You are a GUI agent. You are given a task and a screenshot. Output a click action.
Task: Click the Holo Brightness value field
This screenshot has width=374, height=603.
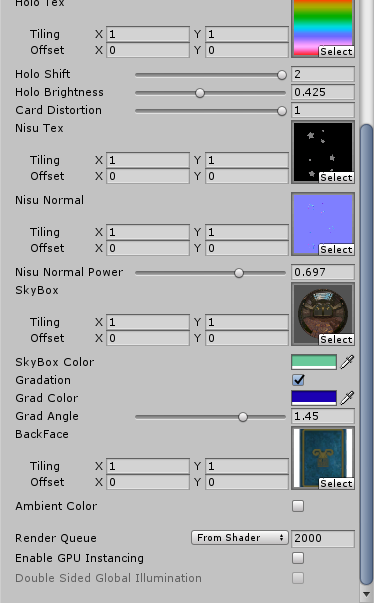pyautogui.click(x=322, y=92)
